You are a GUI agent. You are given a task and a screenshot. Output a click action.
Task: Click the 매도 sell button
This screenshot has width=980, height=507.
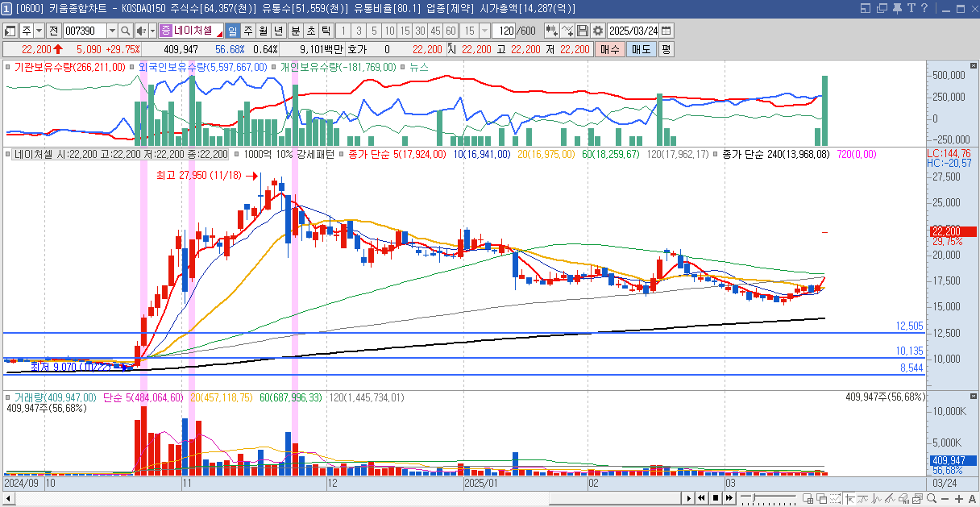pyautogui.click(x=642, y=49)
